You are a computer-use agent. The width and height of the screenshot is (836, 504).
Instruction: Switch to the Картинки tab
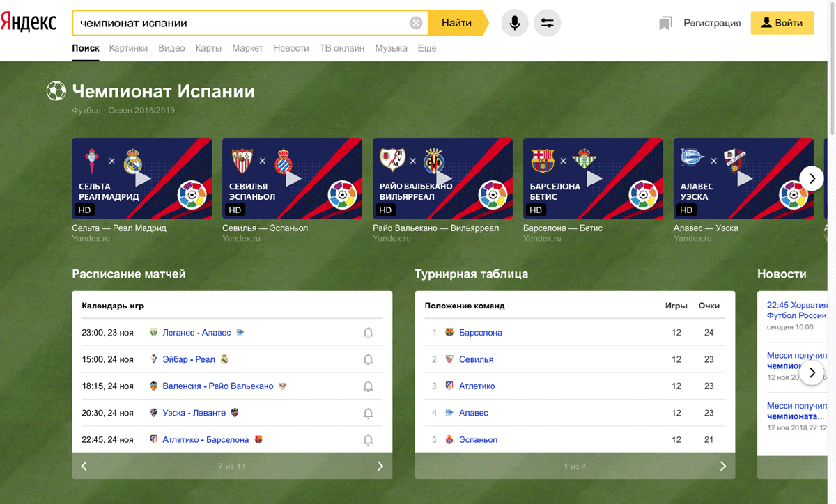[128, 48]
